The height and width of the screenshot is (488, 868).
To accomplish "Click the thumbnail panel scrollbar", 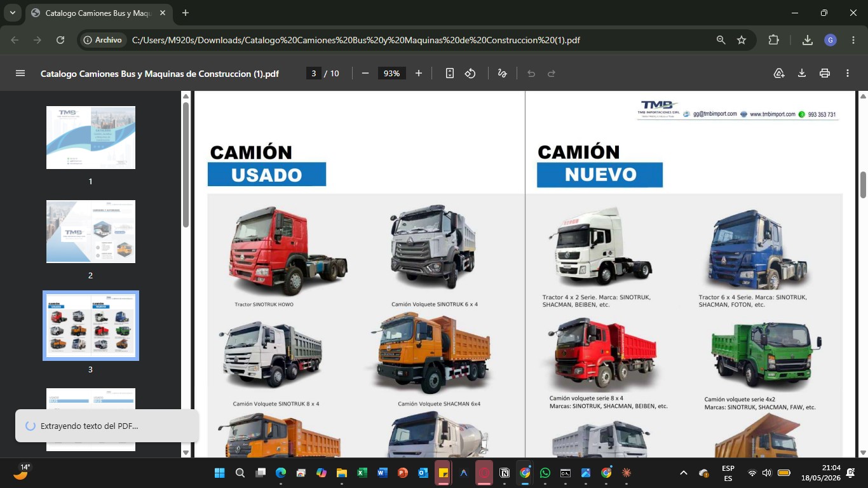I will click(x=186, y=164).
